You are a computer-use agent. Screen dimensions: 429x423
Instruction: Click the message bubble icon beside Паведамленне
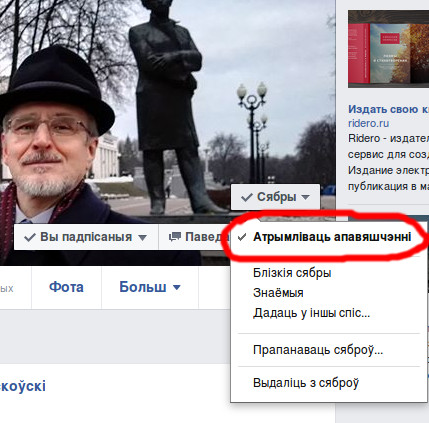175,237
